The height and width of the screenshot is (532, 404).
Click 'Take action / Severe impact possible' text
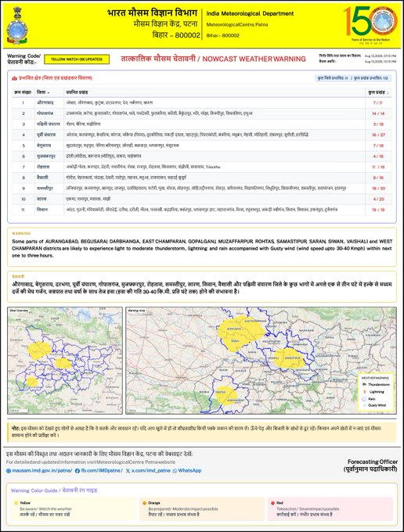(x=308, y=509)
